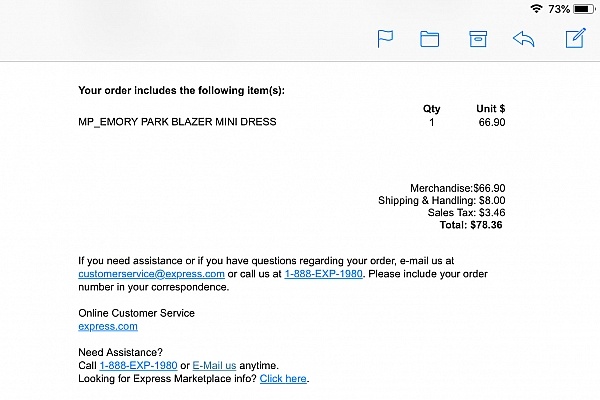Tap the Qty column header
Image resolution: width=600 pixels, height=400 pixels.
pos(431,109)
